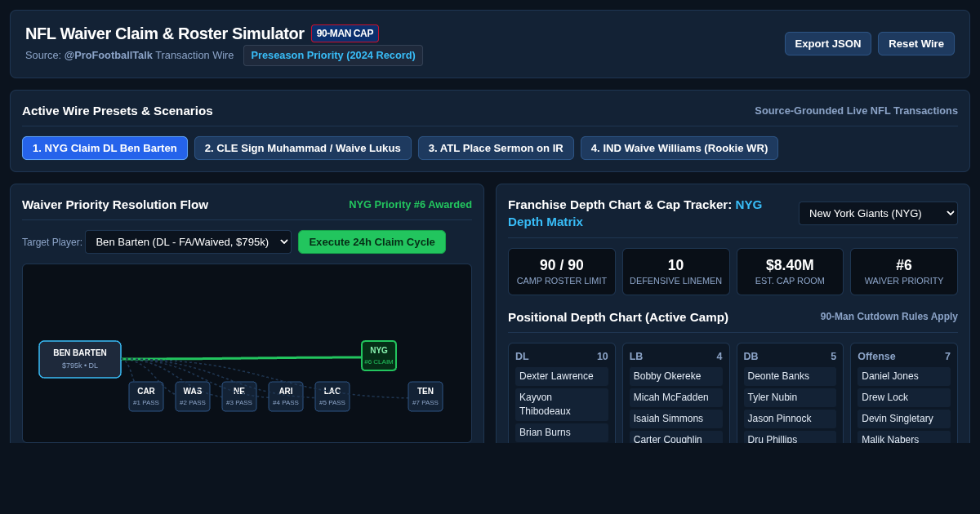Click the Reset Wire button
980x514 pixels.
click(x=916, y=44)
